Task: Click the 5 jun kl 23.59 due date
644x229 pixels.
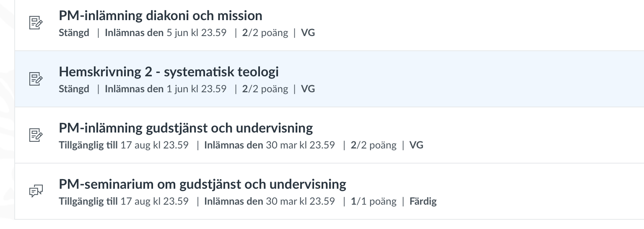Action: (x=197, y=33)
